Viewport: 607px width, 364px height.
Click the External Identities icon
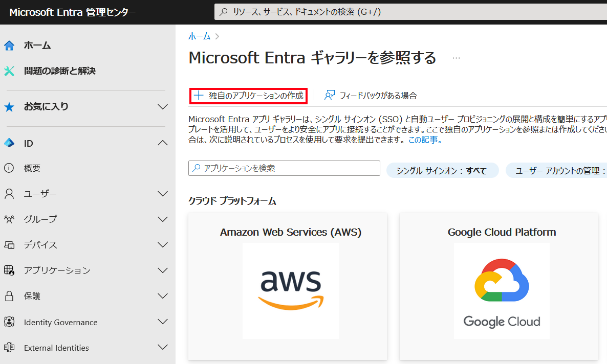[9, 347]
